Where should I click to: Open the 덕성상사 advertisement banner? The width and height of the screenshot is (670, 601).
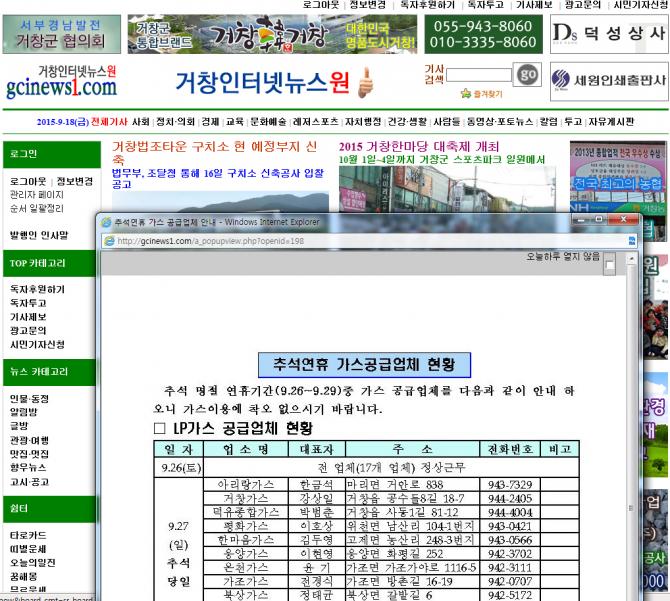tap(609, 34)
